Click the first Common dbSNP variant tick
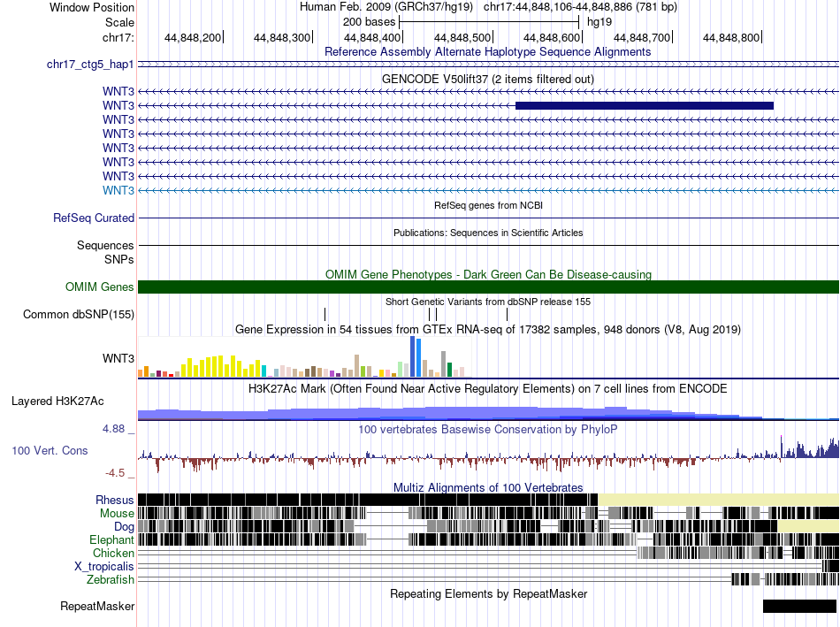This screenshot has height=627, width=840. (325, 314)
